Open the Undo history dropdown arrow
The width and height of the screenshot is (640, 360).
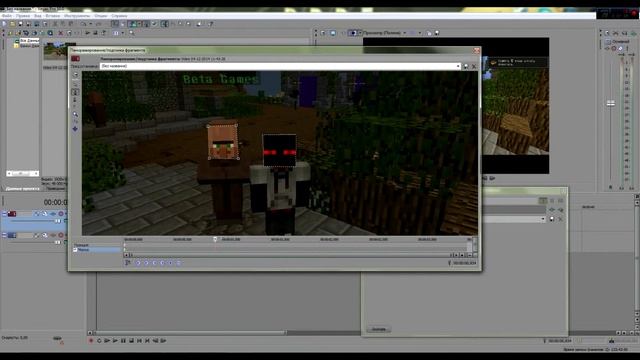(x=90, y=24)
